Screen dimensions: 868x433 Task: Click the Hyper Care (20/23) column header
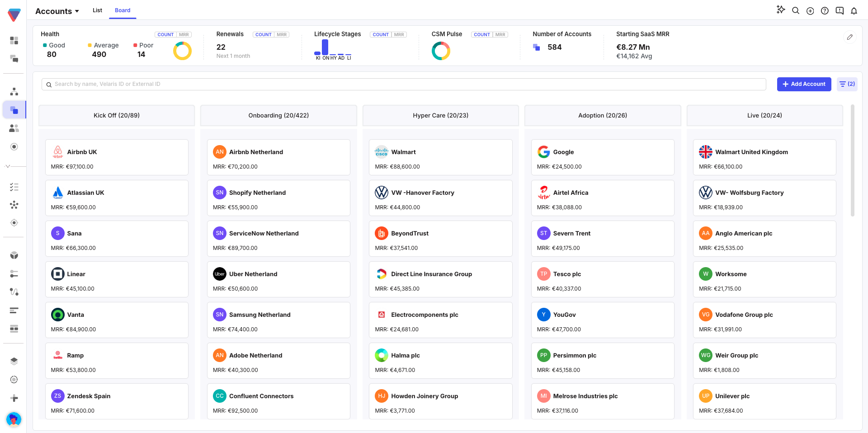point(440,115)
